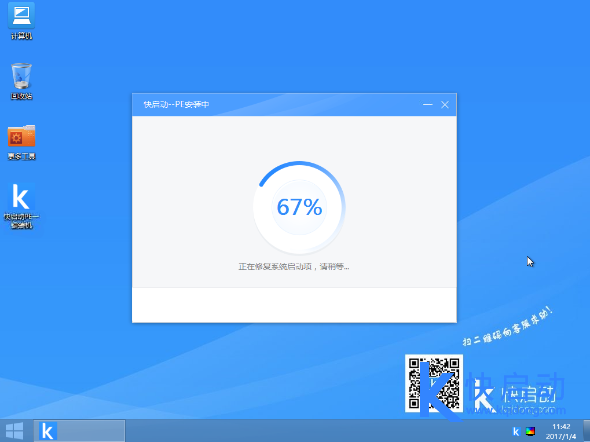Open the color display tray icon
This screenshot has width=590, height=442.
tap(530, 431)
